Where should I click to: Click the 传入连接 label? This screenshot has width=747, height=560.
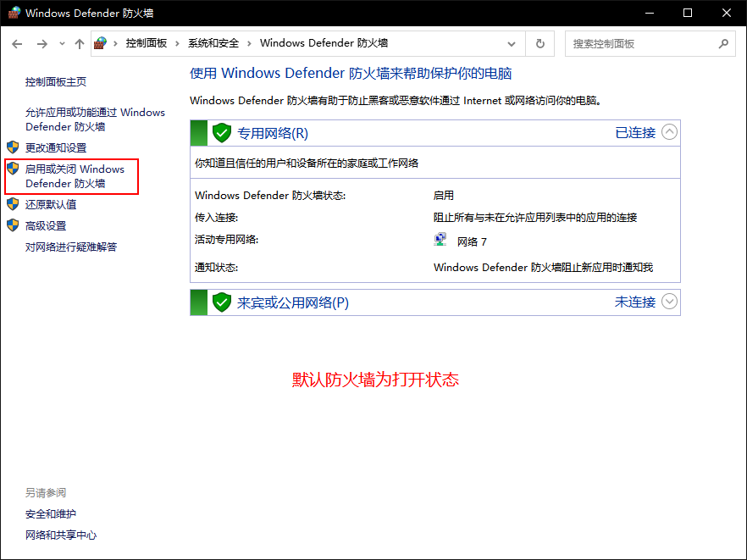pyautogui.click(x=216, y=218)
